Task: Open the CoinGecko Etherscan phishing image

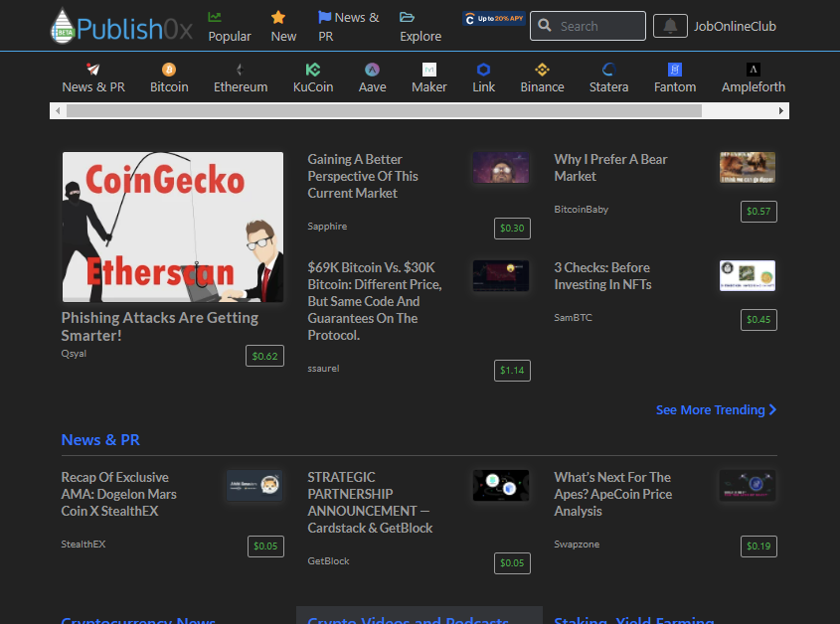Action: (173, 228)
